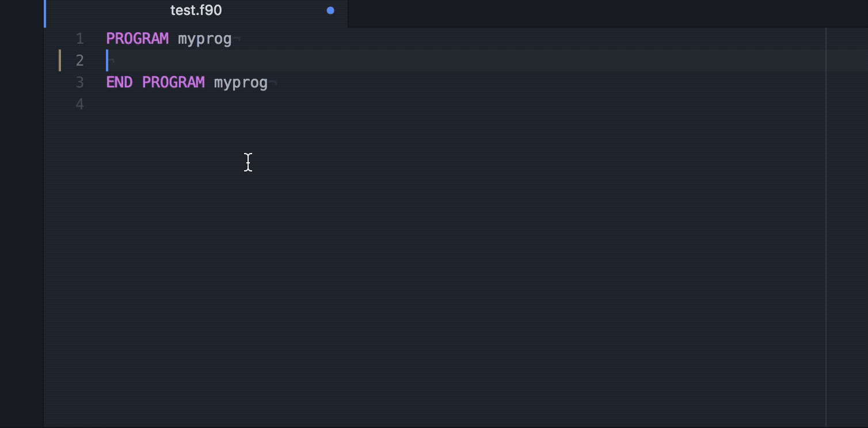Click empty tab bar right of test.f90

tap(576, 13)
